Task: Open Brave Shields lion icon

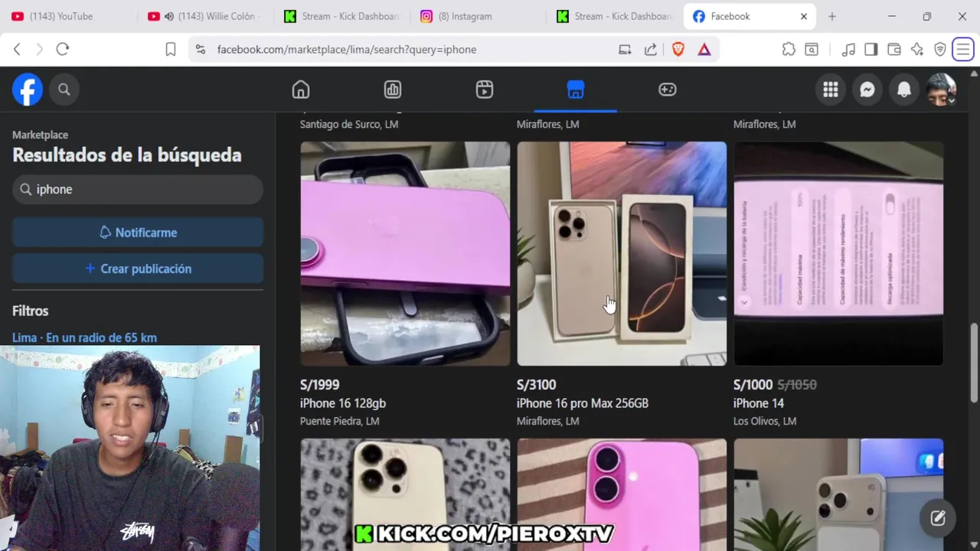Action: [678, 49]
